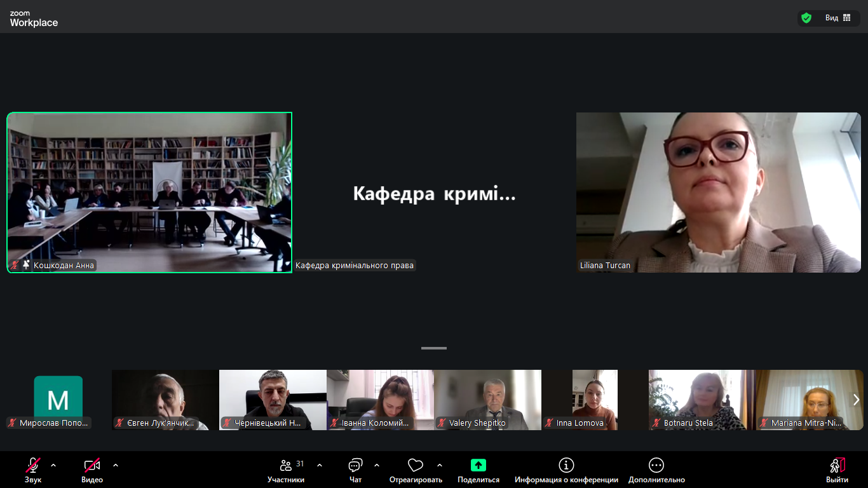Show next participants with right arrow
This screenshot has width=868, height=488.
pyautogui.click(x=856, y=400)
